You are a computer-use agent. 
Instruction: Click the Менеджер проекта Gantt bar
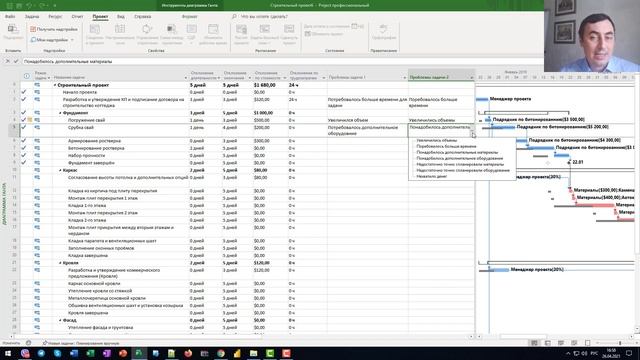point(482,99)
